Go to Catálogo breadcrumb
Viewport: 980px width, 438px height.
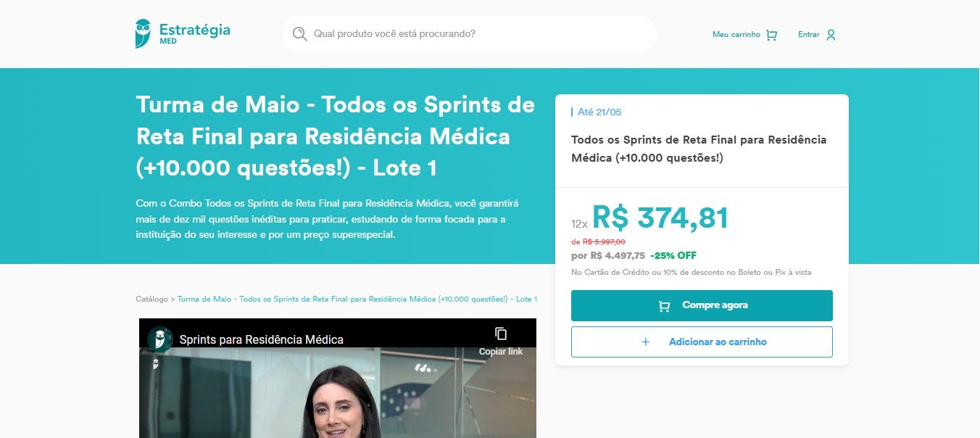[x=151, y=299]
